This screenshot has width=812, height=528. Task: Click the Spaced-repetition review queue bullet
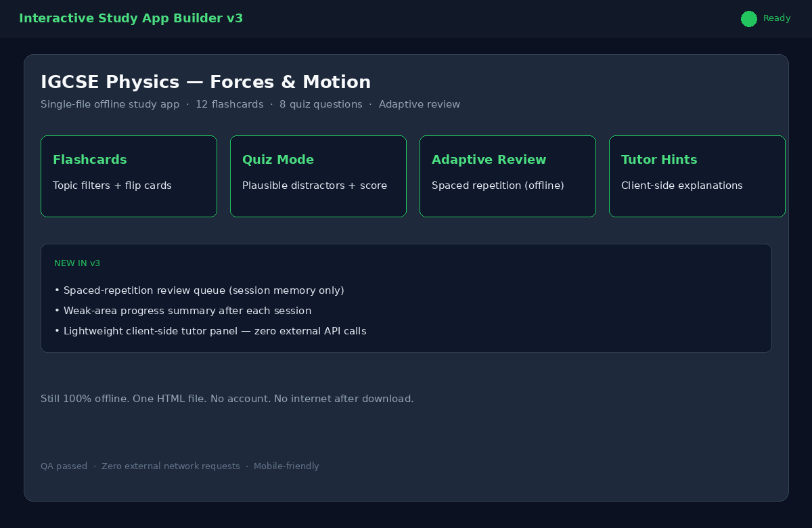(x=199, y=290)
